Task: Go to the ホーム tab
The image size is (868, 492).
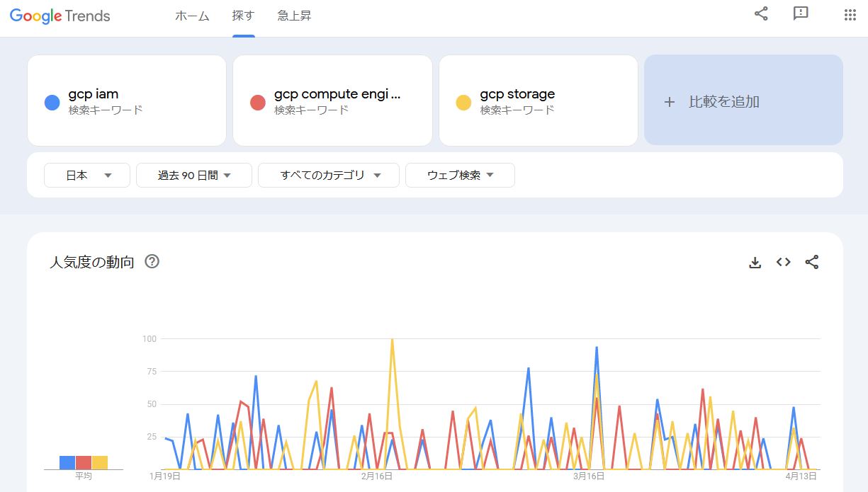Action: point(192,16)
